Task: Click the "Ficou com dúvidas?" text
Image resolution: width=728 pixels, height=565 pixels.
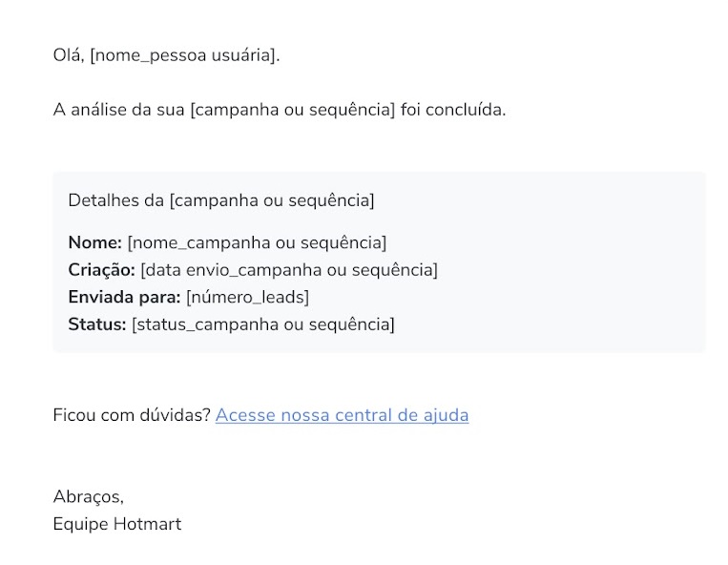Action: [132, 415]
